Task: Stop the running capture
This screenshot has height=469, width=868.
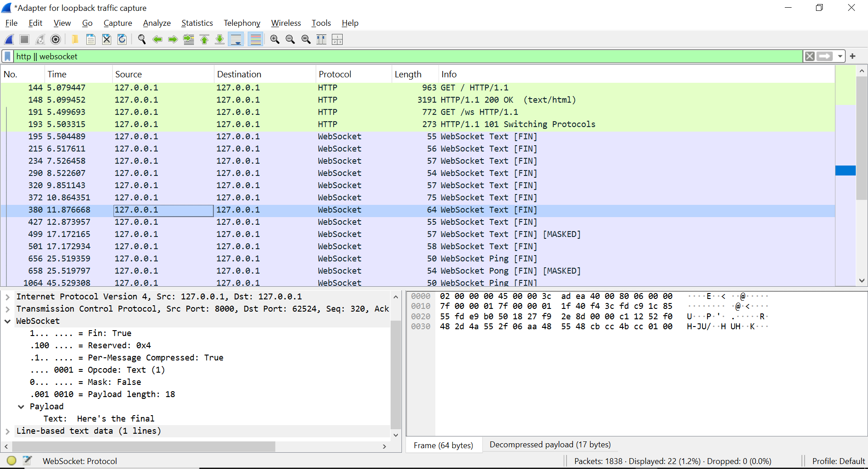Action: (24, 40)
